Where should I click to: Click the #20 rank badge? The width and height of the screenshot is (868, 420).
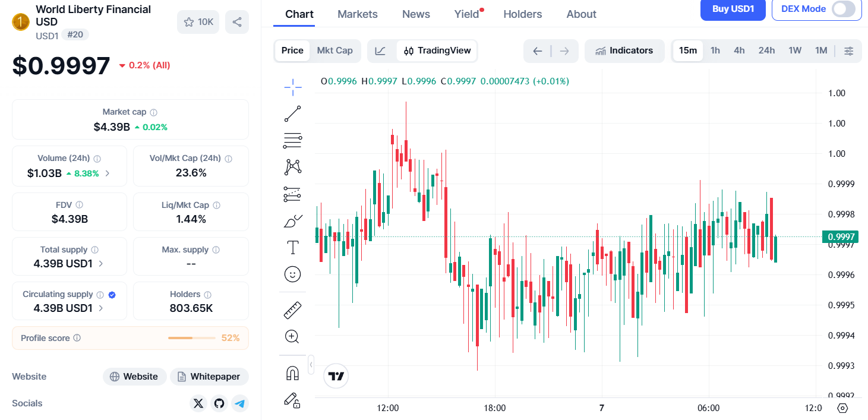coord(75,35)
